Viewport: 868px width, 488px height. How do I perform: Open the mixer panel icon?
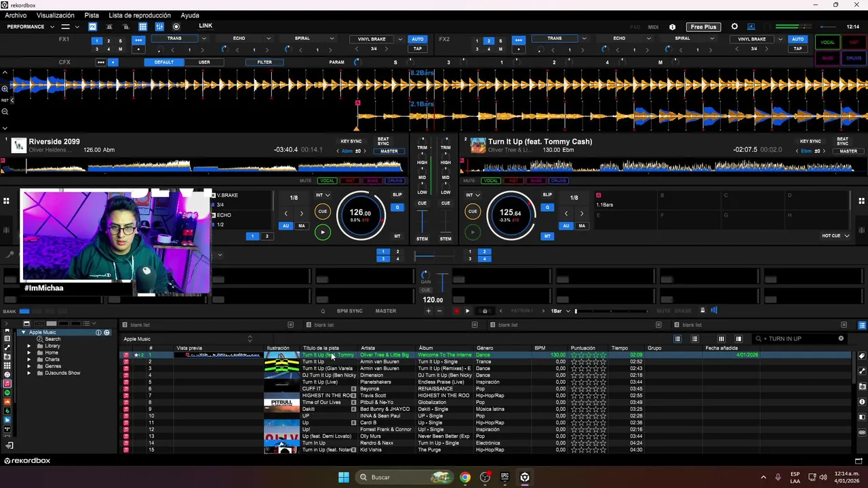[x=159, y=26]
